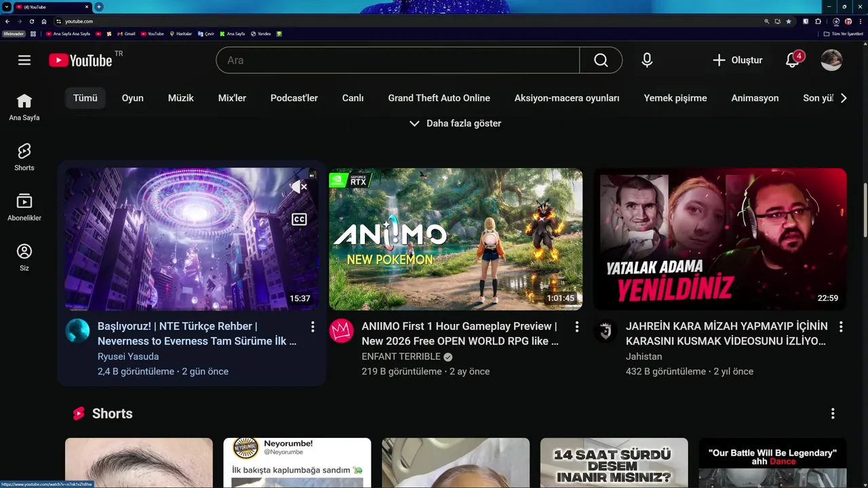
Task: Select Aksiyon-macera oyunları chip
Action: click(x=567, y=98)
